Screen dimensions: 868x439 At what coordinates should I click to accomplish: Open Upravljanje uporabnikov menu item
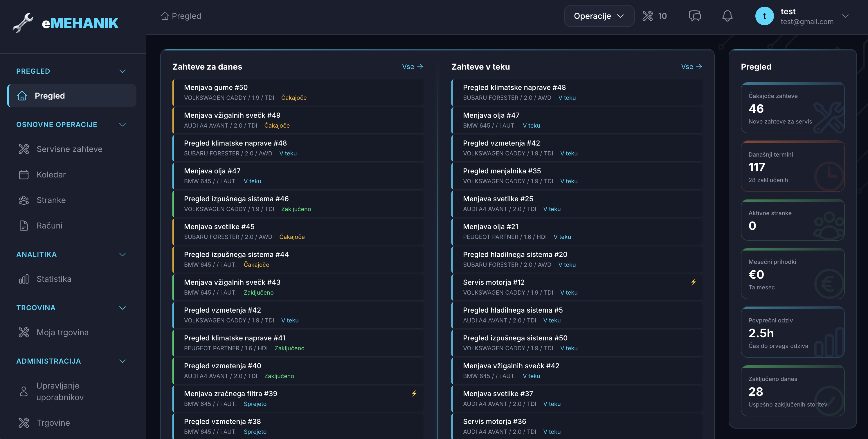click(x=60, y=391)
